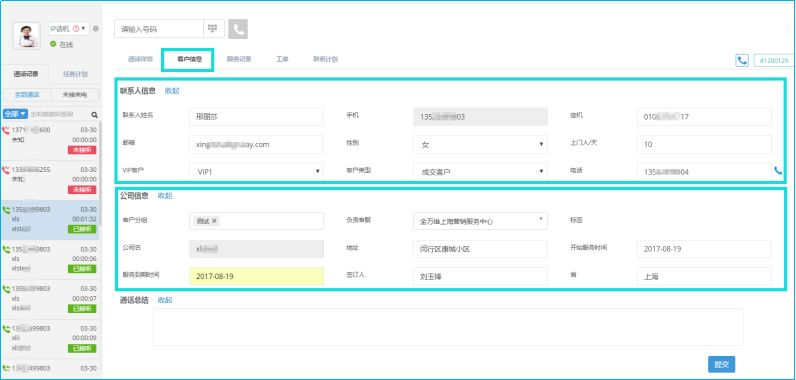
Task: Open the 服务记录 tab
Action: click(x=239, y=59)
